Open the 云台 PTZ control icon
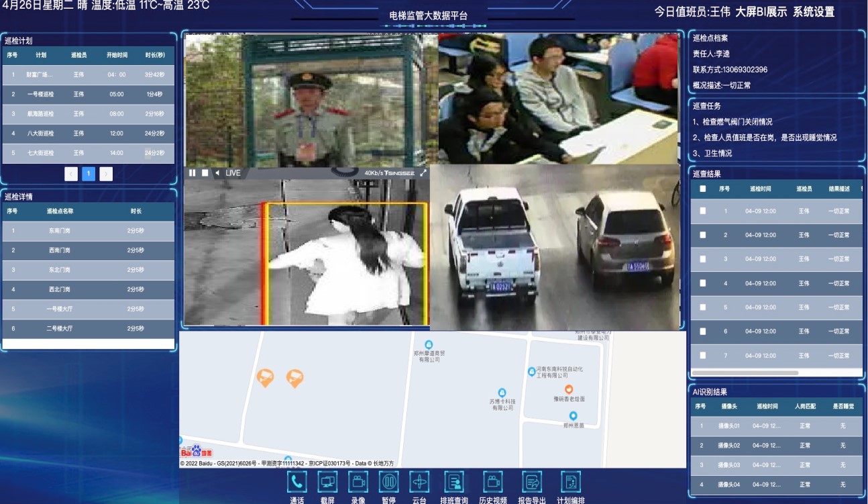The height and width of the screenshot is (504, 868). coord(419,482)
